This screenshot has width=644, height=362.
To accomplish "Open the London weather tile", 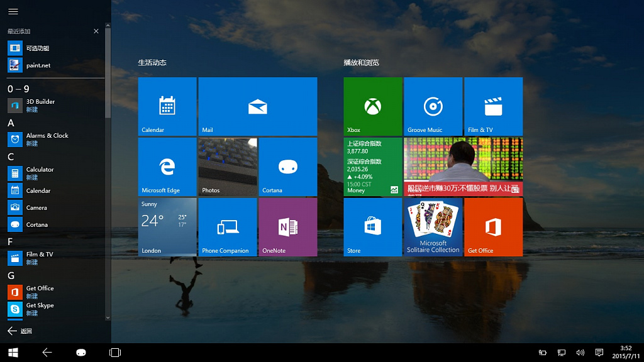I will pyautogui.click(x=167, y=227).
